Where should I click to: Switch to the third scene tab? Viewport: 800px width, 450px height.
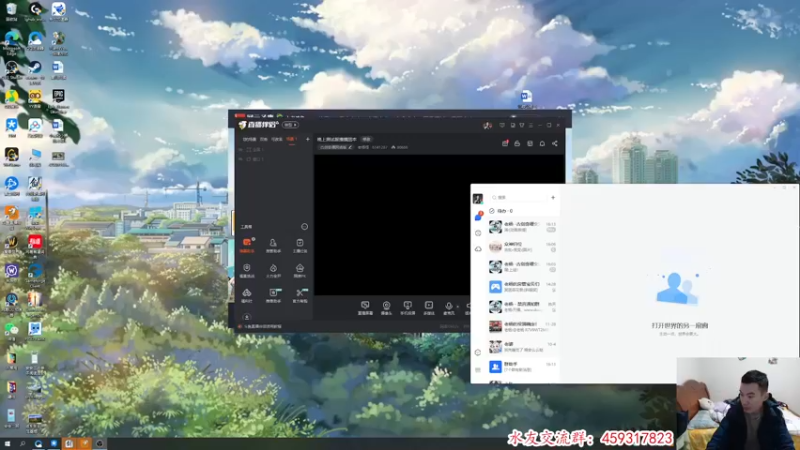point(277,139)
